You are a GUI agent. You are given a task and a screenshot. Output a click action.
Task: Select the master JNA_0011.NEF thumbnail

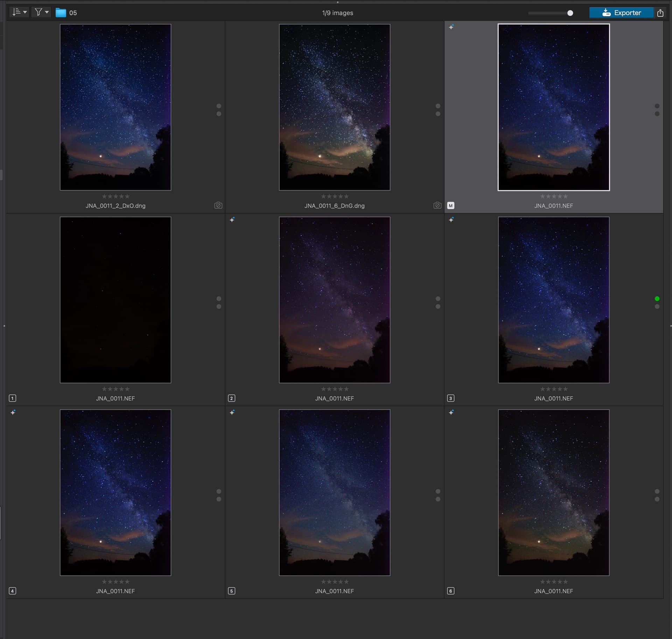tap(554, 107)
